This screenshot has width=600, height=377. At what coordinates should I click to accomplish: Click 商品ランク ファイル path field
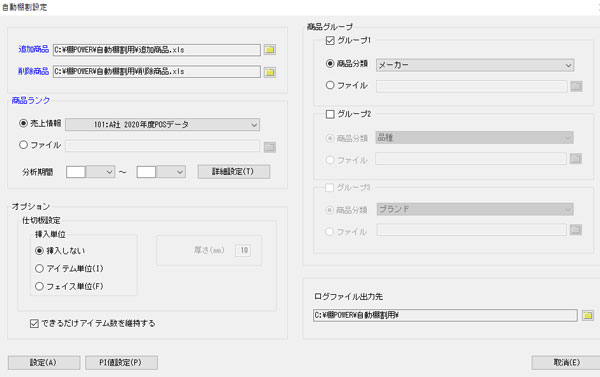[162, 146]
